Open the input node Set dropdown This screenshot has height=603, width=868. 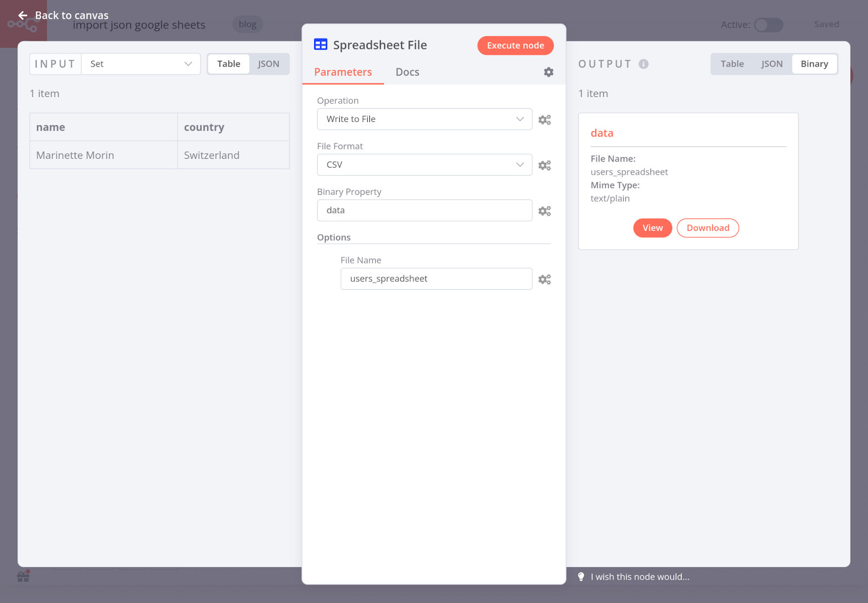pyautogui.click(x=141, y=64)
